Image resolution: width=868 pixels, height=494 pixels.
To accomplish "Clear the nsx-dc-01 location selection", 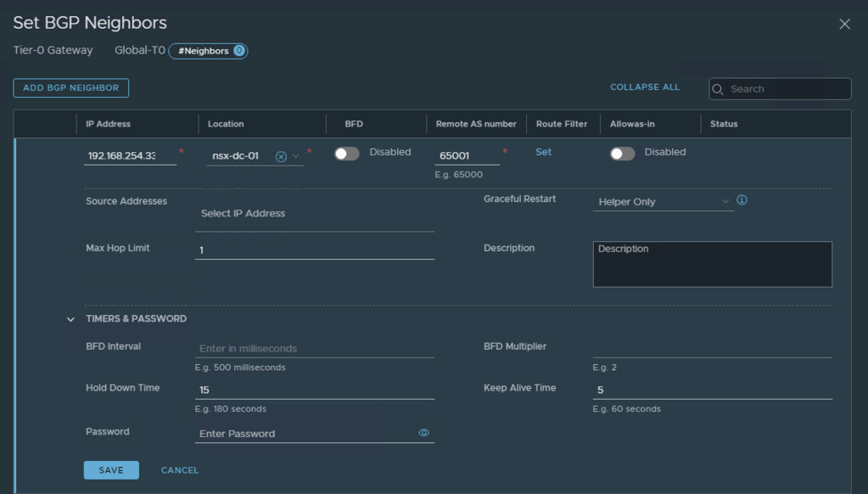I will point(281,156).
